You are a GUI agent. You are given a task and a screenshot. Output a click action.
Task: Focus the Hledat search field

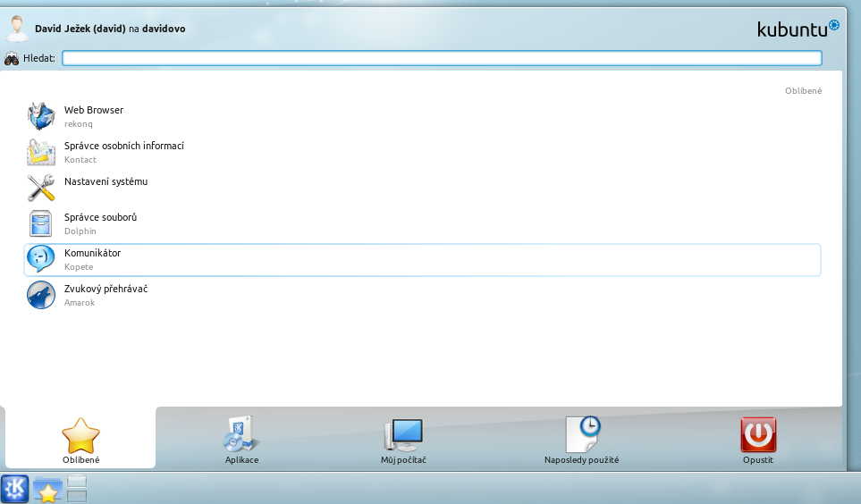click(442, 58)
